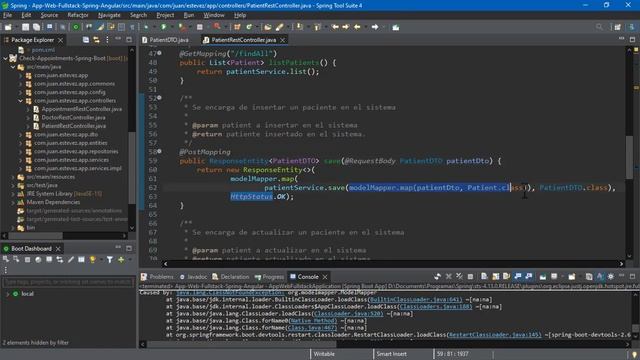Click the pencil edit icon in Boot Dashboard
This screenshot has width=640, height=360.
coord(71,260)
